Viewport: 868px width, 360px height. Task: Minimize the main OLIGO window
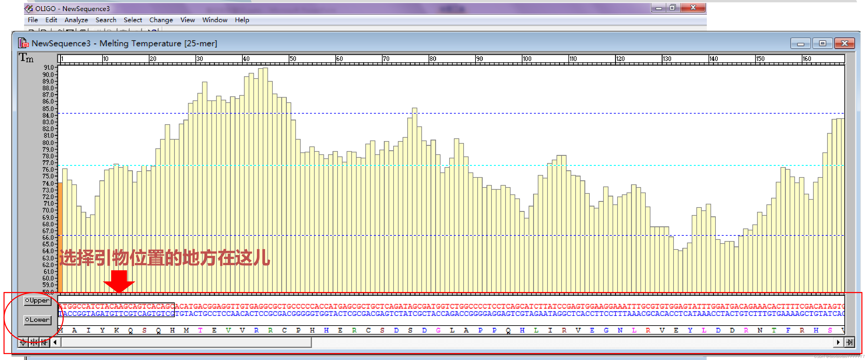(659, 8)
